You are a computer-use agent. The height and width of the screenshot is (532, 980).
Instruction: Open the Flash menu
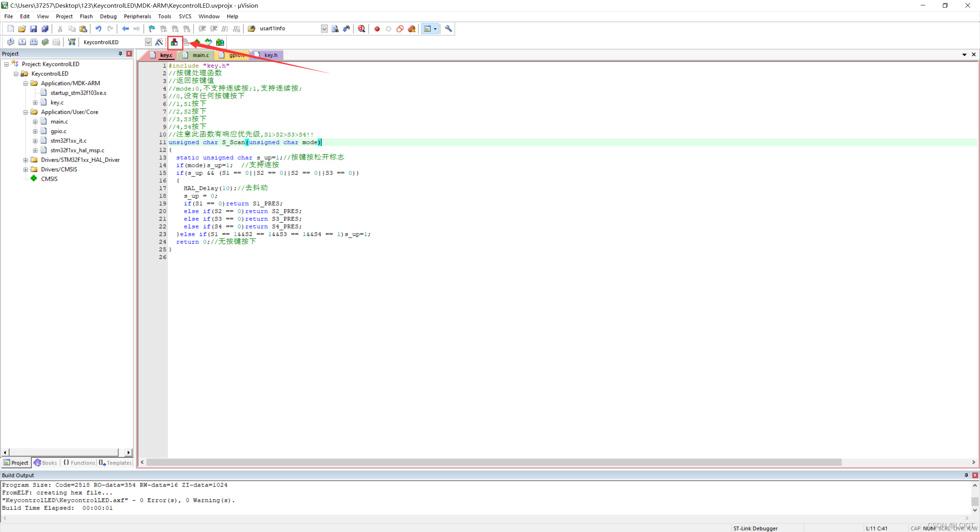point(86,16)
